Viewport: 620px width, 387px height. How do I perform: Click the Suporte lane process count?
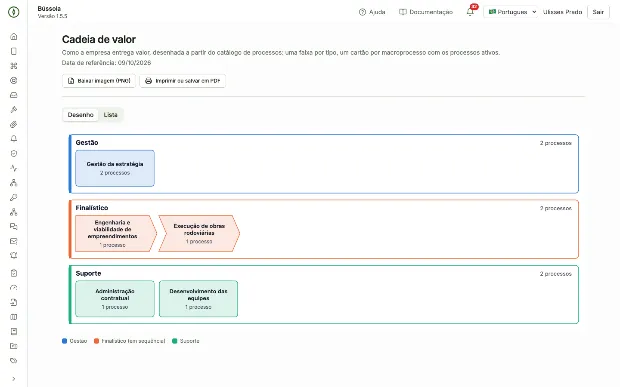point(556,274)
